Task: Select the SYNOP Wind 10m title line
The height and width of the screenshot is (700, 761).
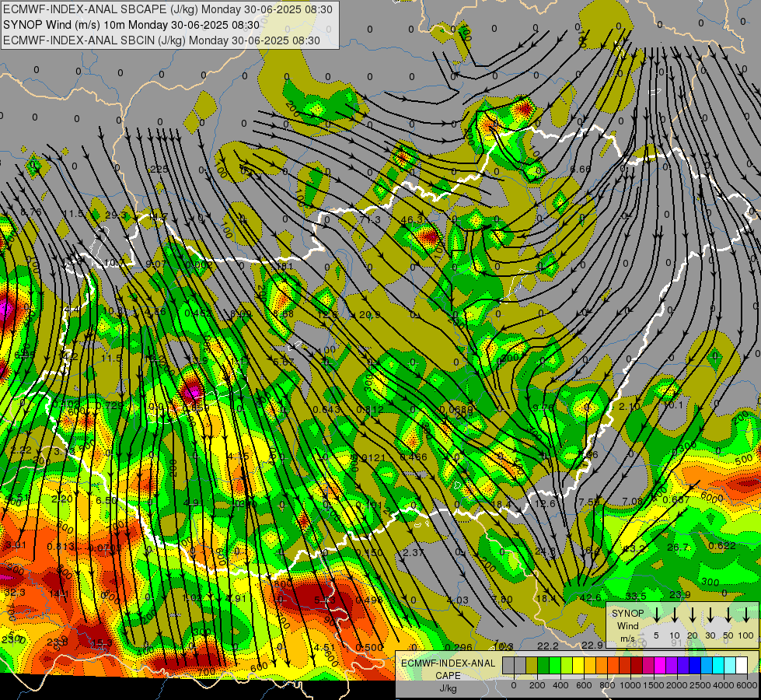Action: (131, 25)
